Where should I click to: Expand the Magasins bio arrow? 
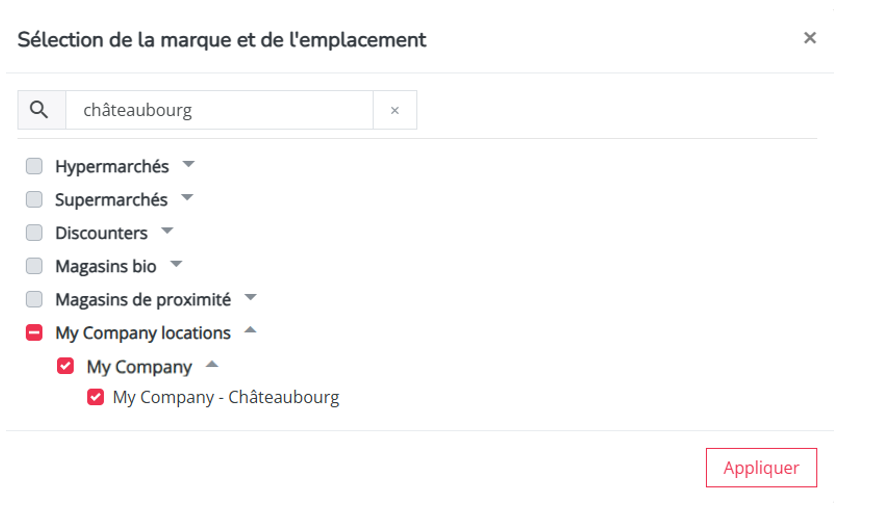[x=176, y=264]
